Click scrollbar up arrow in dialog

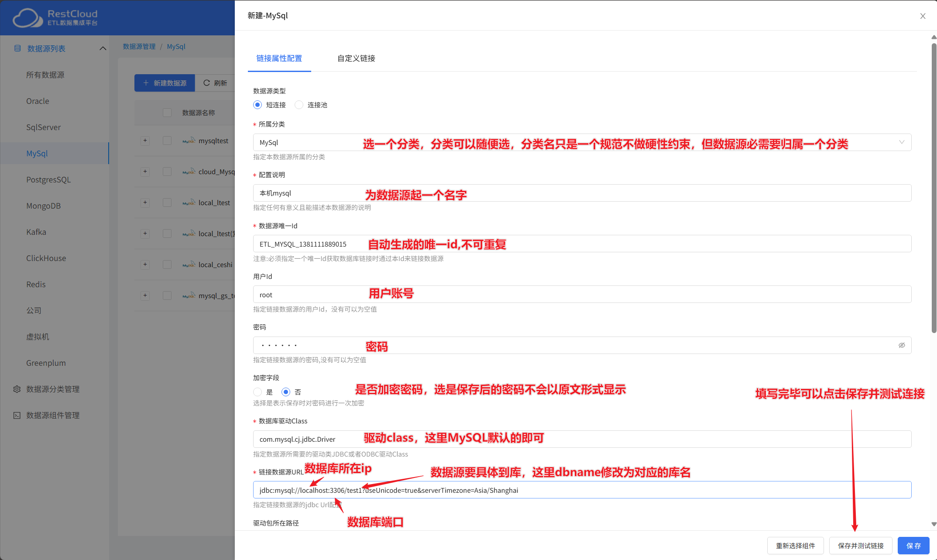(934, 37)
